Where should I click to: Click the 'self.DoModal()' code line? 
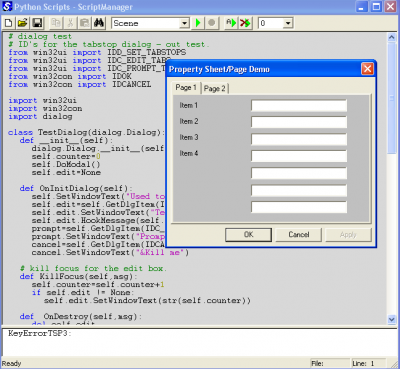[66, 164]
